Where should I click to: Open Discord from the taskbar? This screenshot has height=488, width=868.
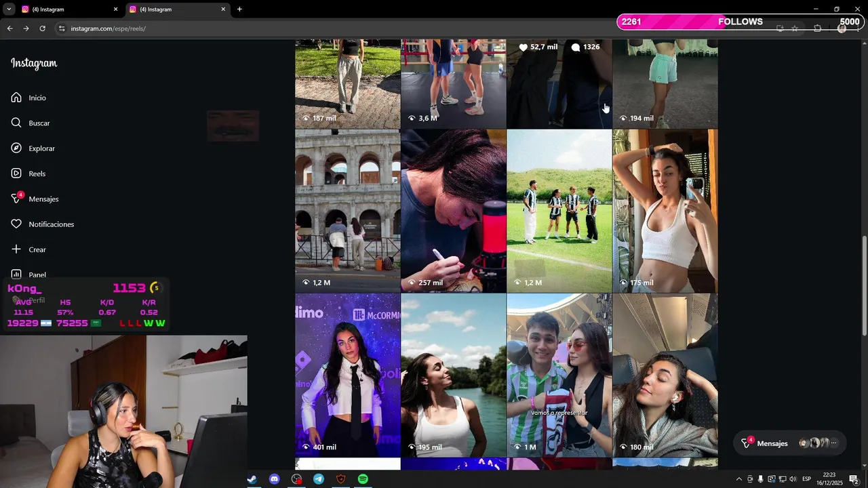click(274, 479)
